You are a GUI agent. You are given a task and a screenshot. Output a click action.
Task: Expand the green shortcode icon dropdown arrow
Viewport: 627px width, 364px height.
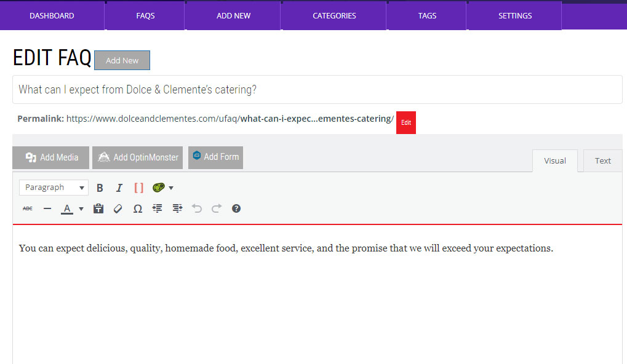[171, 188]
